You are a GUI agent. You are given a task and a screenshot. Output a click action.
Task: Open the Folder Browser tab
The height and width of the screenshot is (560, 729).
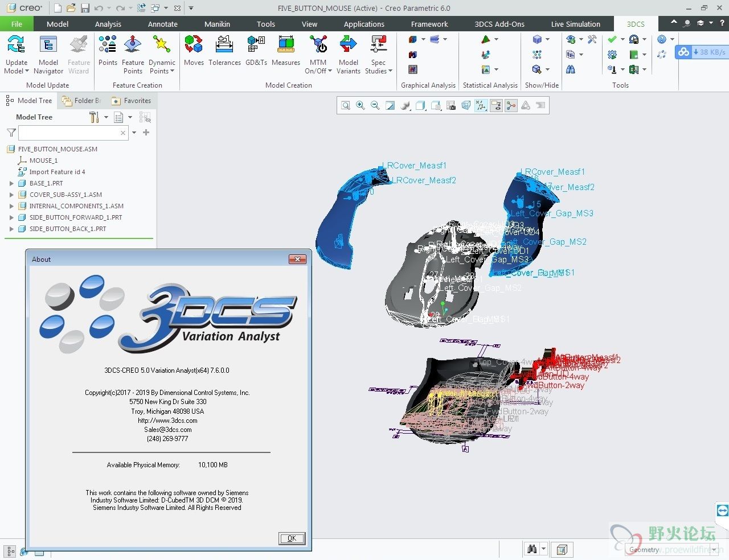pos(81,101)
